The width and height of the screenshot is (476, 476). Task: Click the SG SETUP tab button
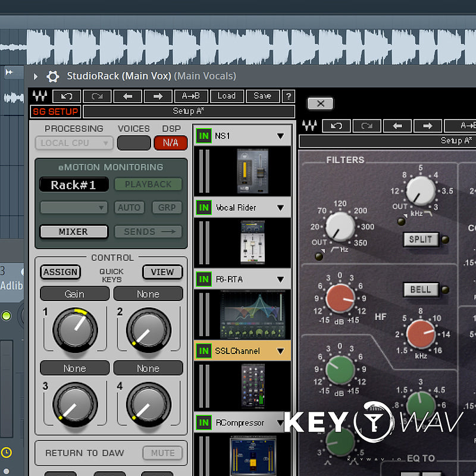[55, 112]
